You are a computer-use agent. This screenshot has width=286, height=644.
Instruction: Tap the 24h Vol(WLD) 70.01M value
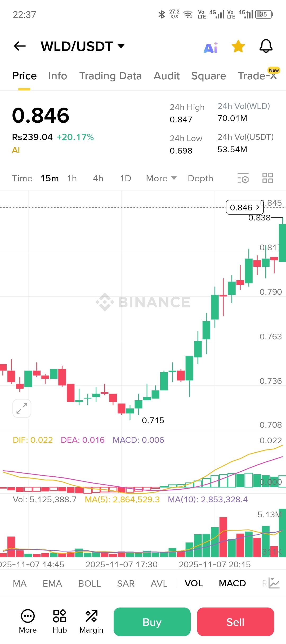pos(232,118)
